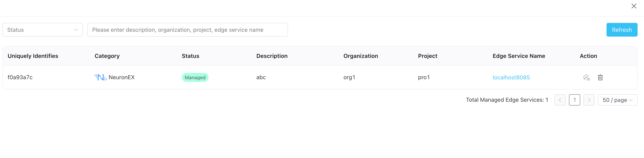The width and height of the screenshot is (644, 158).
Task: Focus the description search input field
Action: pos(187,30)
